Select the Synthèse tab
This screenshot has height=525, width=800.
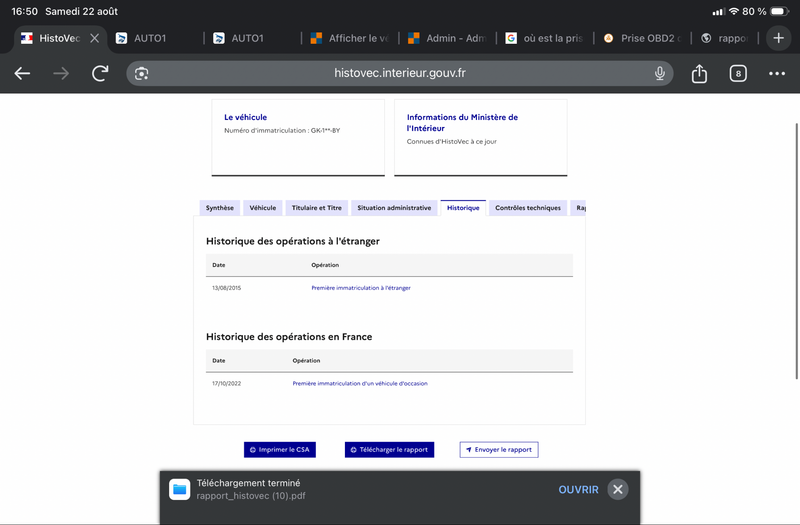220,208
